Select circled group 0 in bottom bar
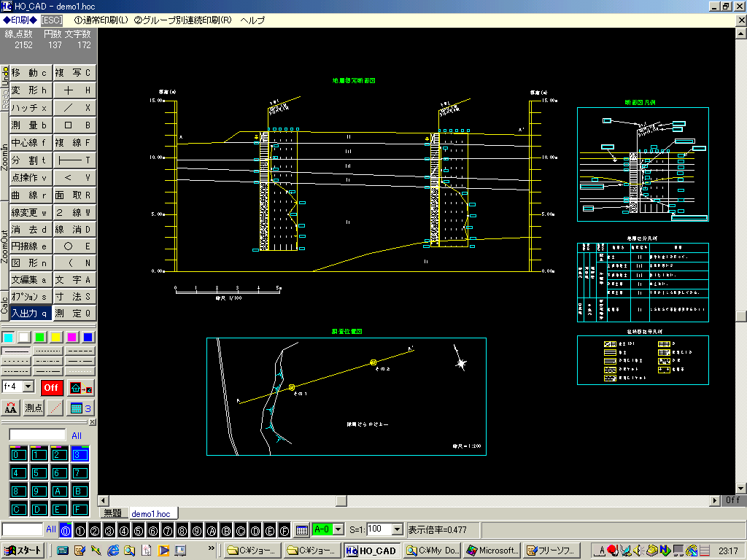747x560 pixels. pos(66,531)
